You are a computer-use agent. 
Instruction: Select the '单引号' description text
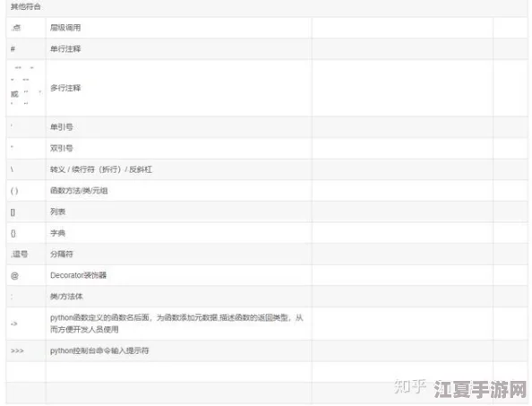pyautogui.click(x=62, y=127)
